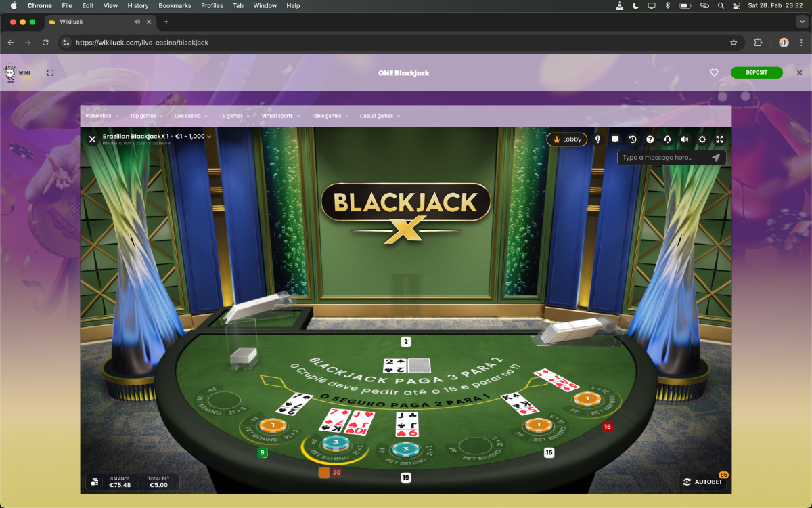Mute the game sound speaker

685,140
